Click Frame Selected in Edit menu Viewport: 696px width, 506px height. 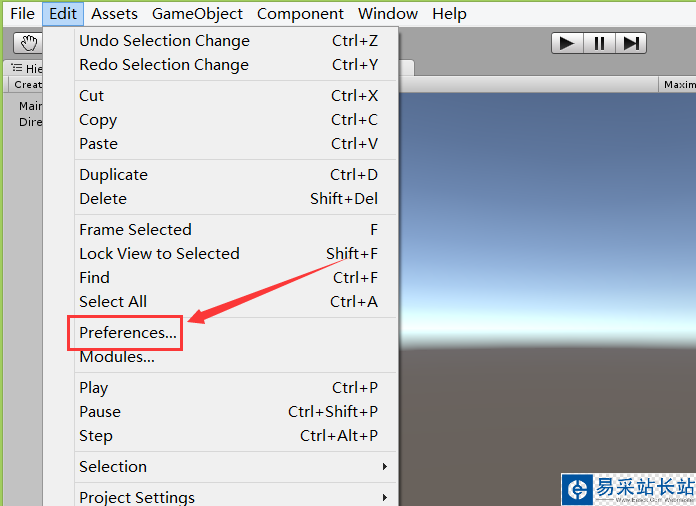[135, 230]
